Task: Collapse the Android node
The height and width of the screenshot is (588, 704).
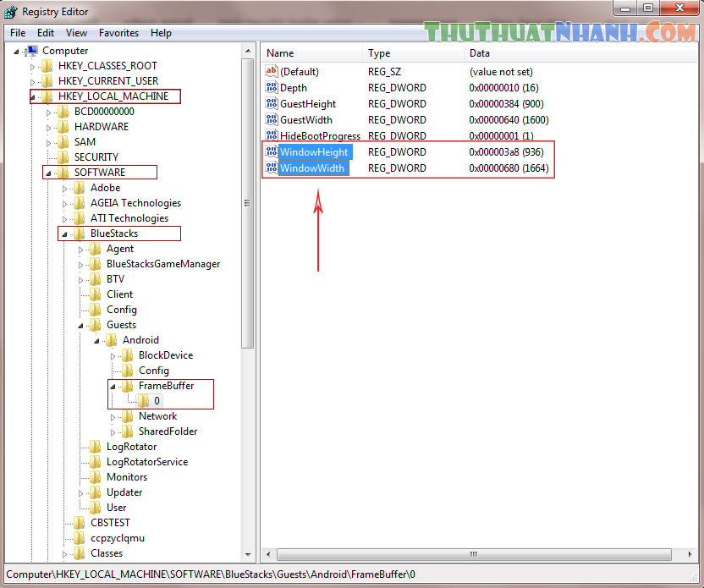Action: coord(97,341)
